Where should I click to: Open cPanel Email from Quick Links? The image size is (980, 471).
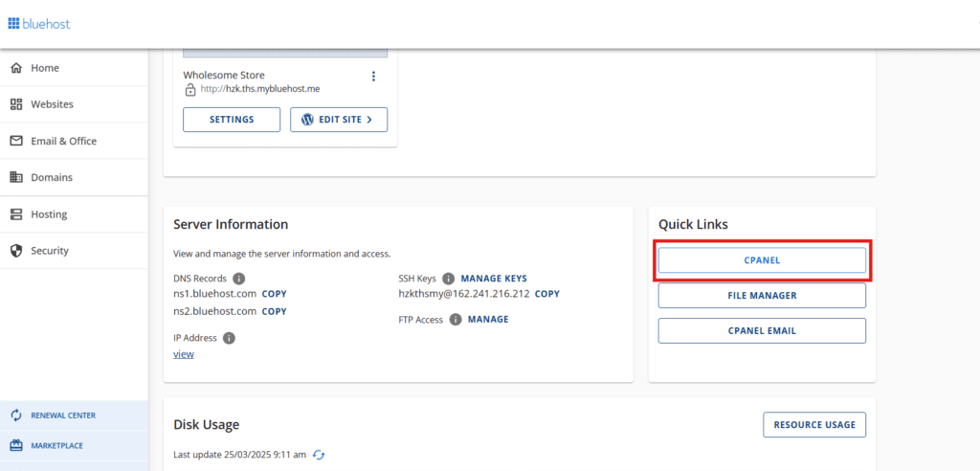click(762, 331)
